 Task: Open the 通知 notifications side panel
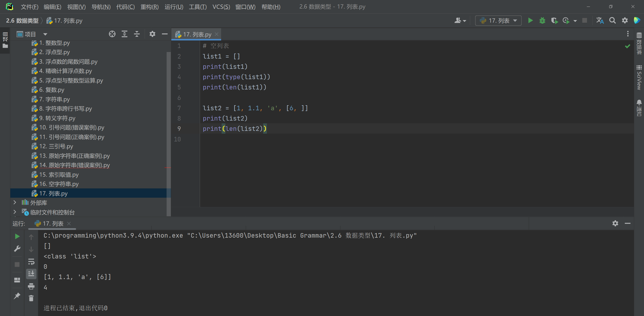point(639,108)
